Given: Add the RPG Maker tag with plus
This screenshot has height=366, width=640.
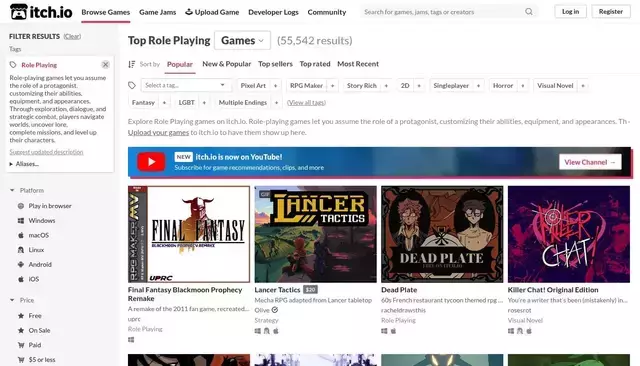Looking at the screenshot, I should pos(333,85).
